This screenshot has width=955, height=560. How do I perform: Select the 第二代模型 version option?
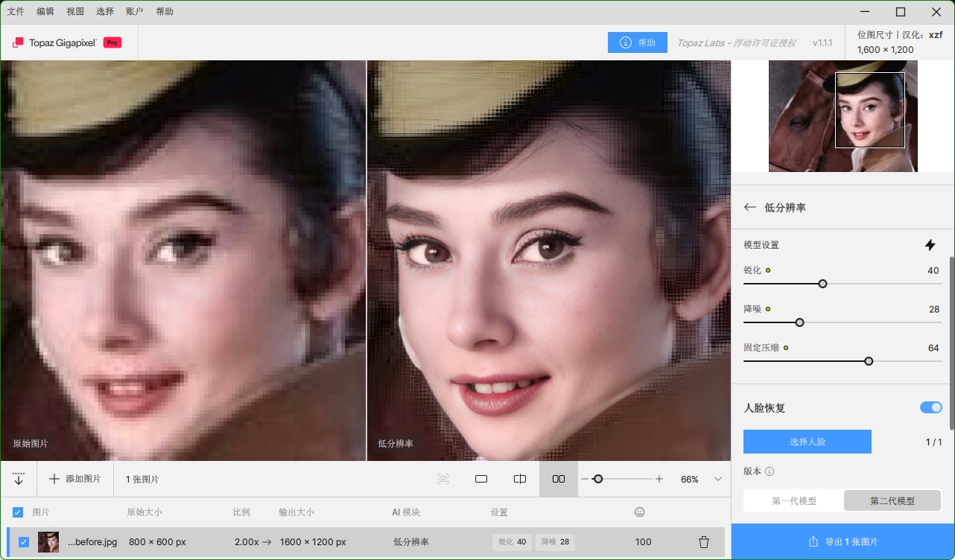[x=892, y=501]
